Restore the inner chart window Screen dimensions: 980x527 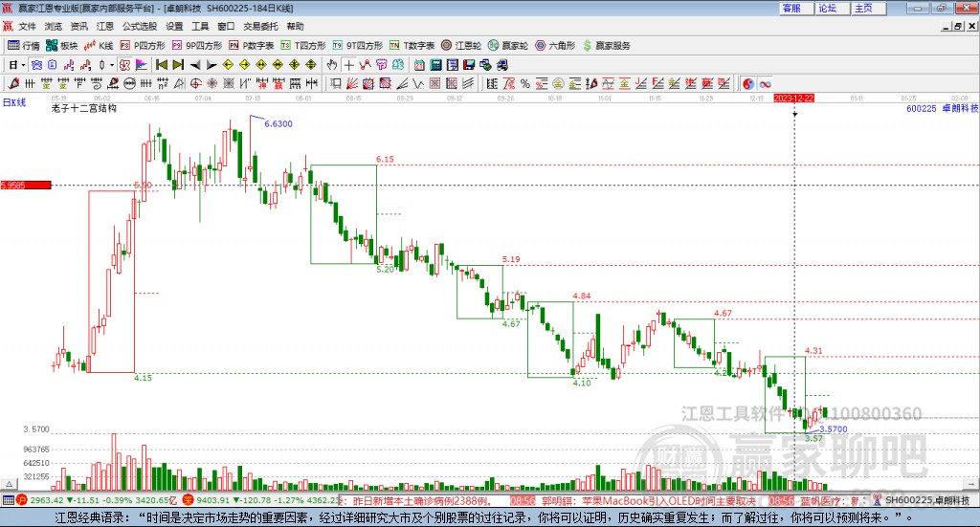958,26
